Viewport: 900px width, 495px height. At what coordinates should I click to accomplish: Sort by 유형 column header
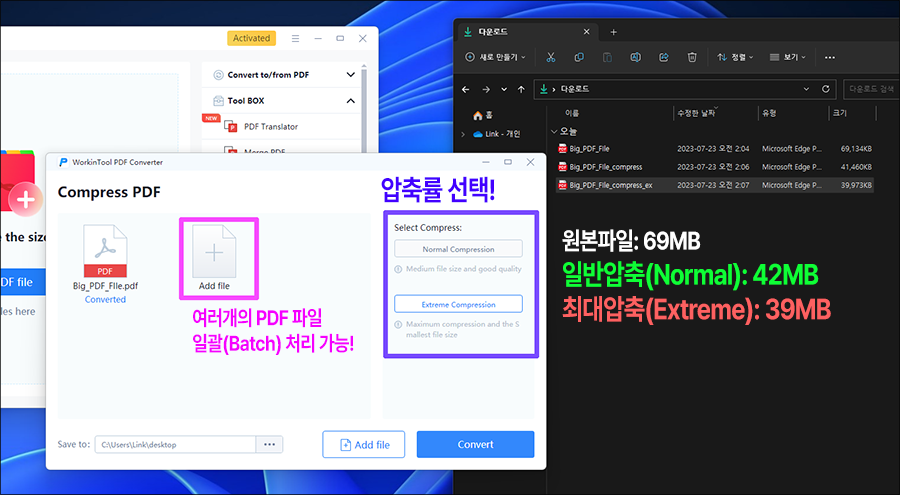tap(769, 113)
